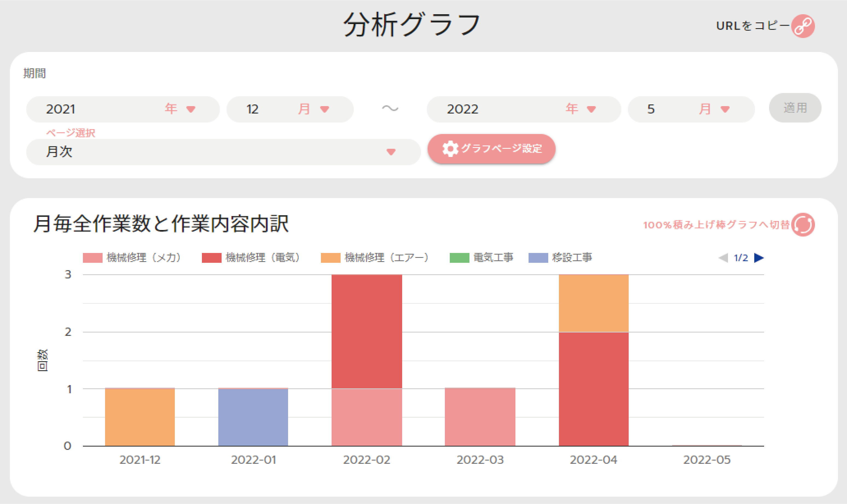Screen dimensions: 847x504
Task: Toggle 機械修理（電気）legend series
Action: (251, 258)
